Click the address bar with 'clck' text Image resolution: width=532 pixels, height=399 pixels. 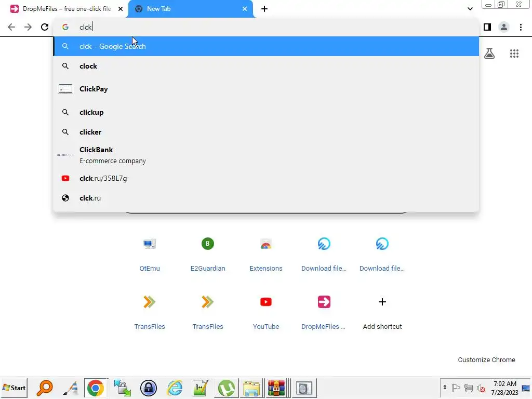tap(266, 27)
